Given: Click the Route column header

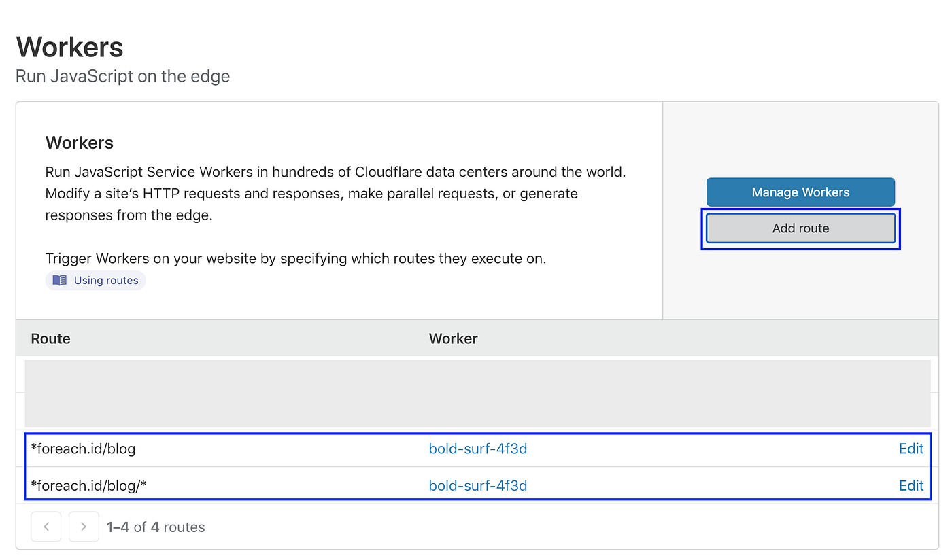Looking at the screenshot, I should coord(50,338).
